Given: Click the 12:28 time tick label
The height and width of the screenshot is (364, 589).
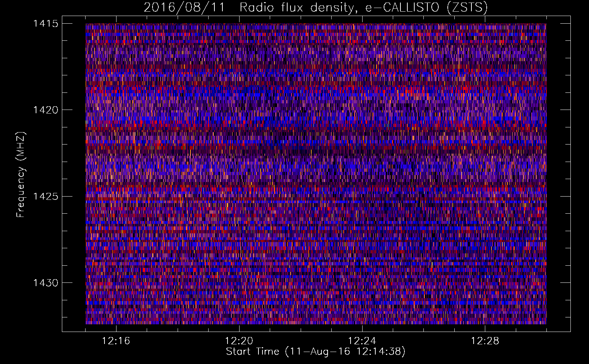Looking at the screenshot, I should (485, 341).
